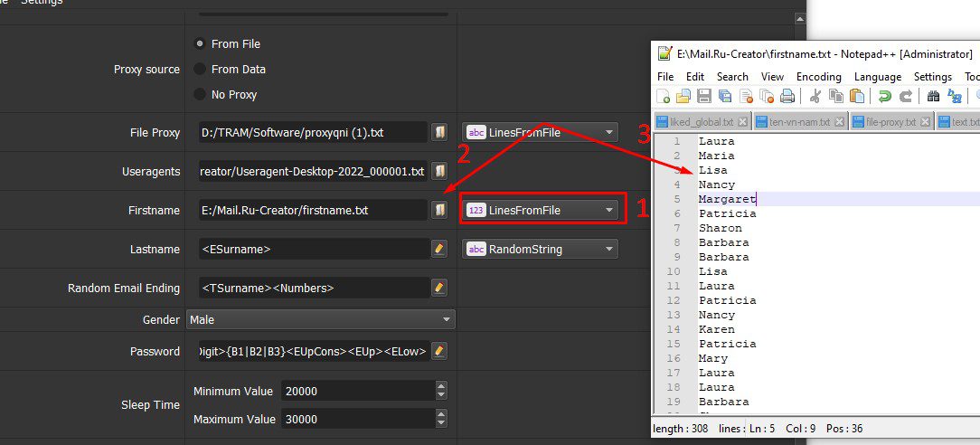
Task: Click the Replace icon in Notepad++
Action: tap(955, 96)
